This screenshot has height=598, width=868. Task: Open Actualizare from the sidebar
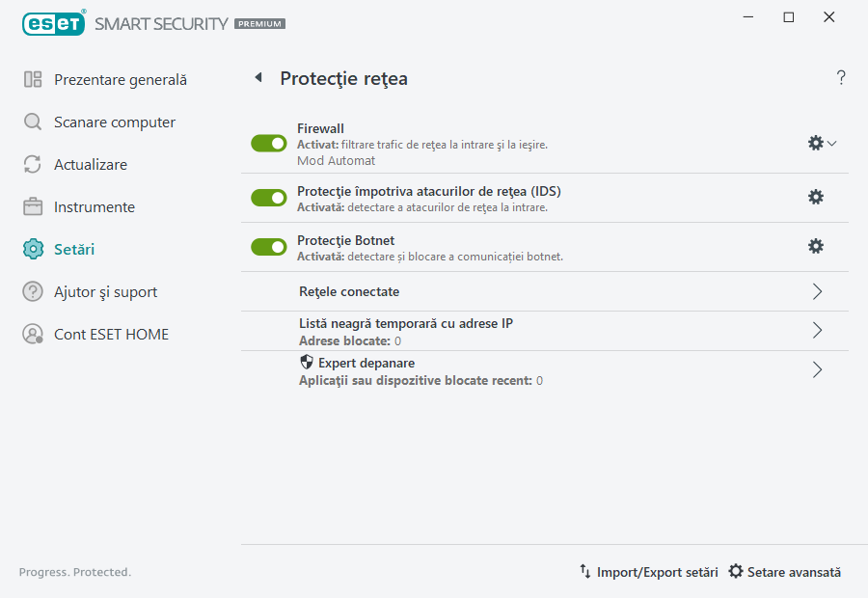[32, 164]
